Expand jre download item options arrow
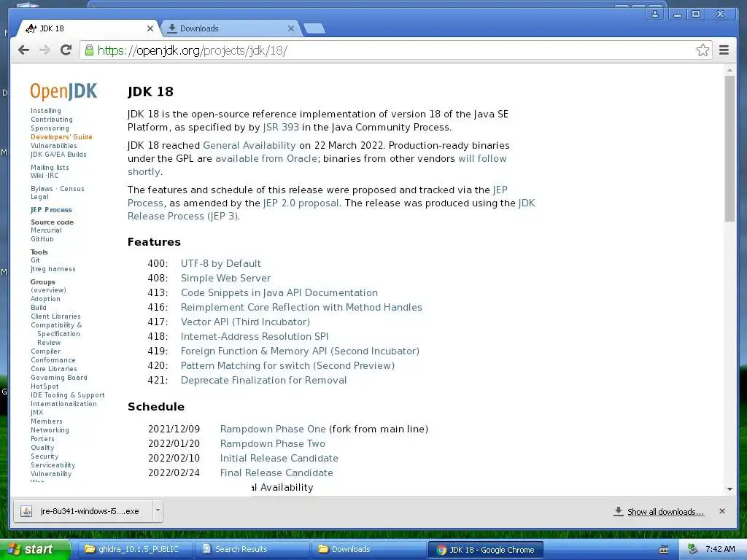This screenshot has height=560, width=747. (x=158, y=511)
